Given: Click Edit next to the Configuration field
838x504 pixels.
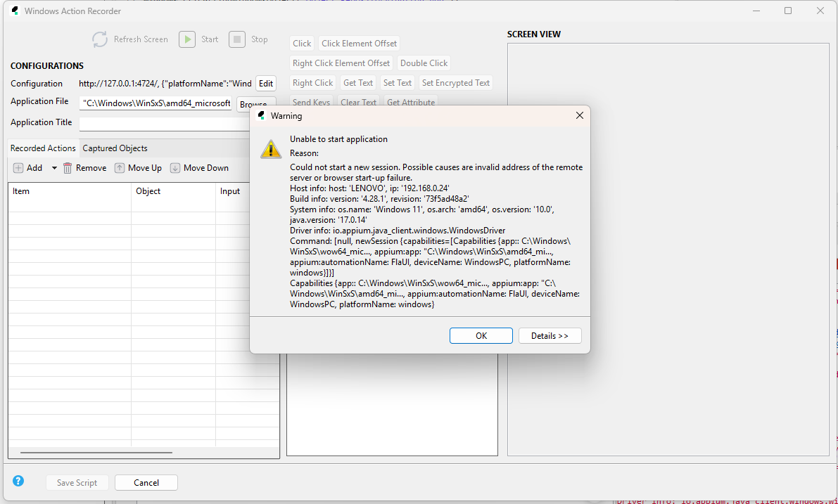Looking at the screenshot, I should pos(265,83).
